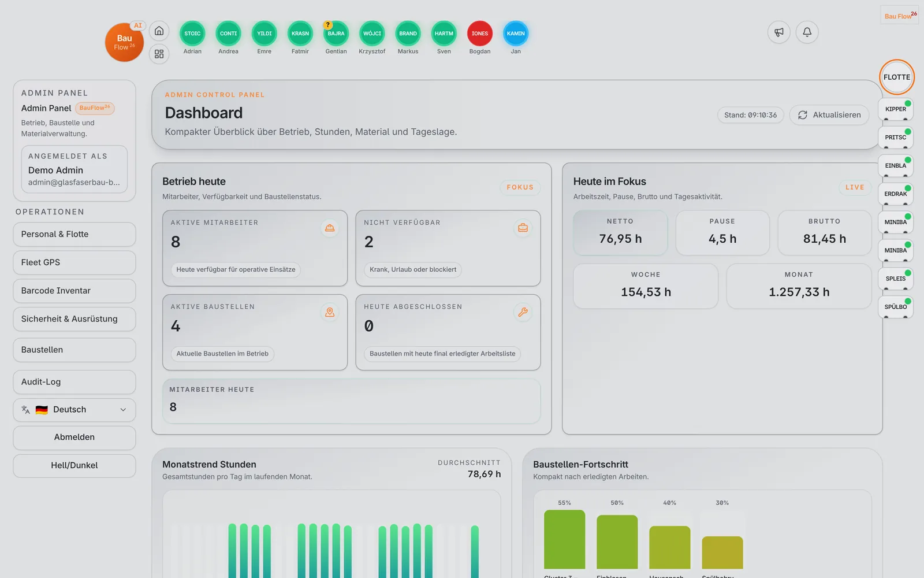Click the wrench icon in Heute Abgeschlossen
Viewport: 924px width, 578px height.
[523, 312]
